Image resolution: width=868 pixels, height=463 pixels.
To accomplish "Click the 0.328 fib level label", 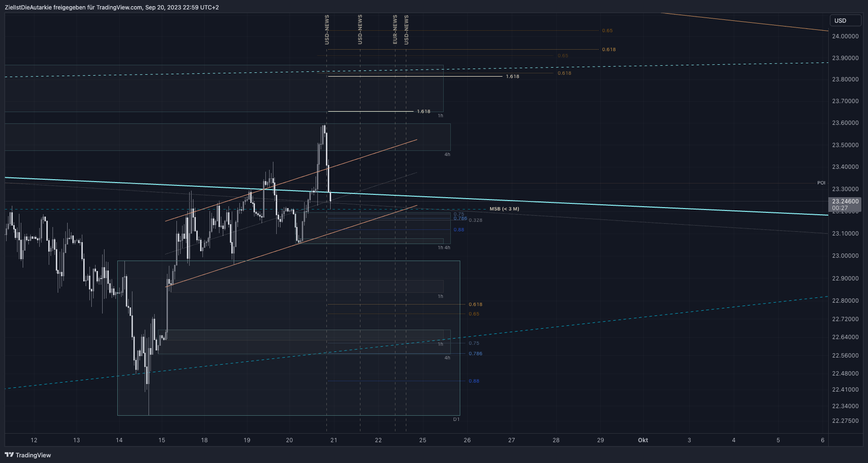I will (476, 220).
